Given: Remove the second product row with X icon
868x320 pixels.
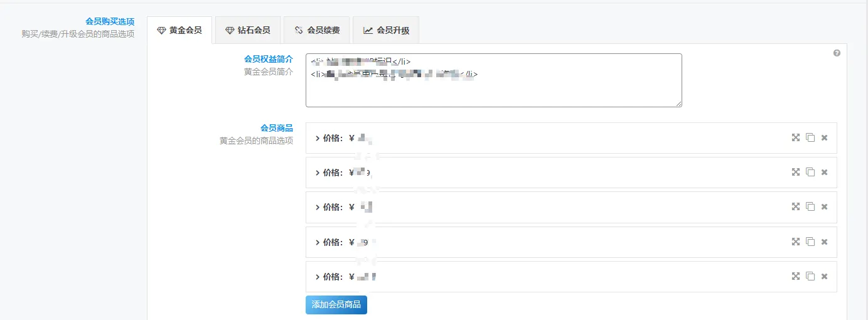Looking at the screenshot, I should pyautogui.click(x=825, y=173).
